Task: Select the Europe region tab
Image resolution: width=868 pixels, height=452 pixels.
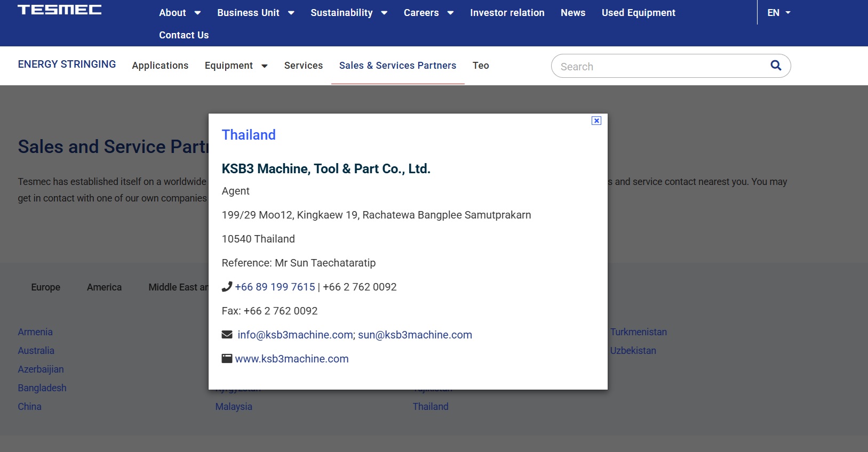Action: [x=46, y=287]
